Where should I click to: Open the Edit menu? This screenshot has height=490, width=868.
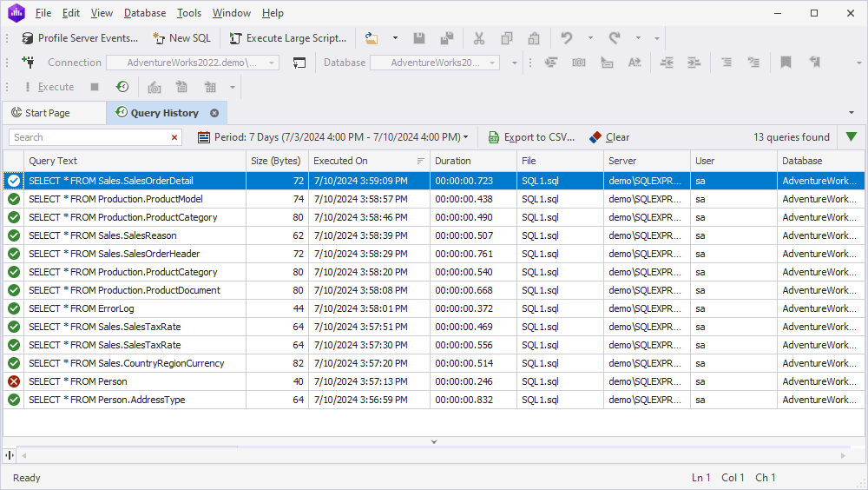[x=71, y=13]
